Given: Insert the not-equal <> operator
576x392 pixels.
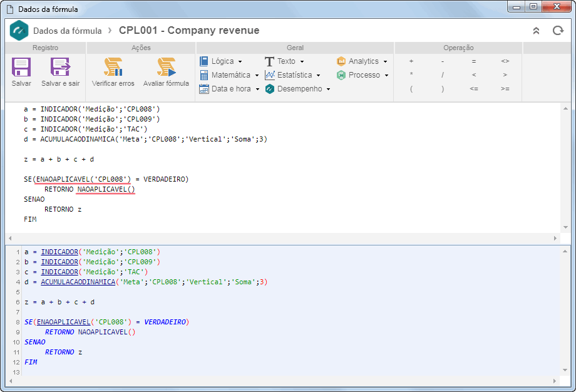Looking at the screenshot, I should (505, 61).
